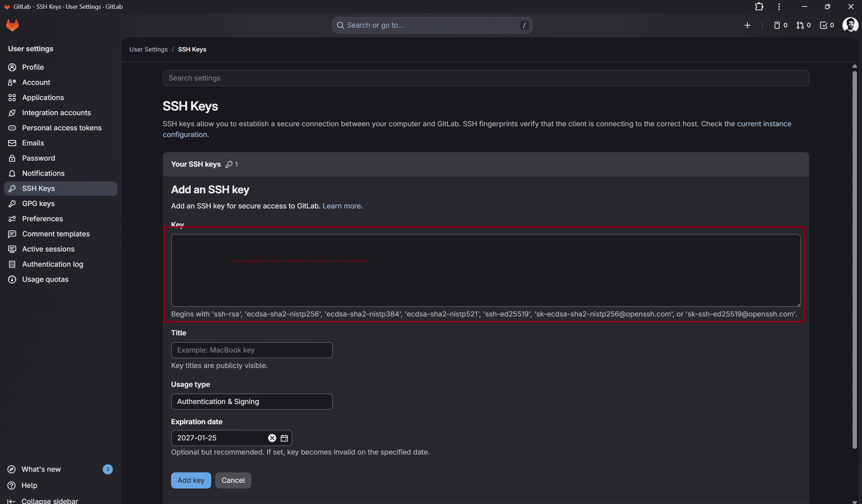
Task: Open GPG keys section
Action: pos(38,203)
